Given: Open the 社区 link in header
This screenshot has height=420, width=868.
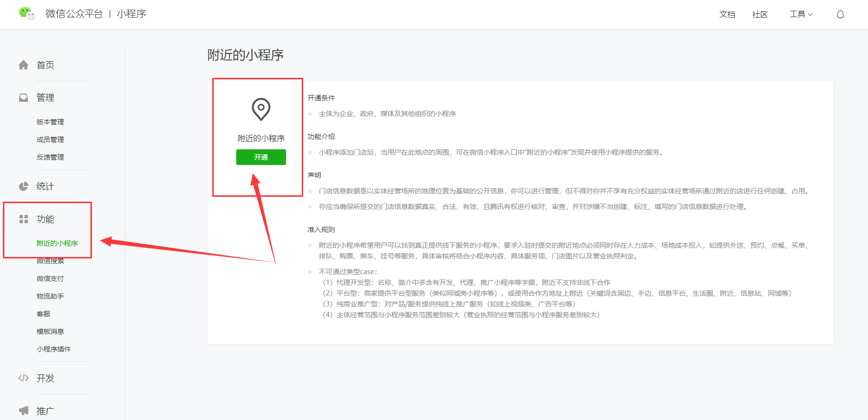Looking at the screenshot, I should tap(760, 14).
